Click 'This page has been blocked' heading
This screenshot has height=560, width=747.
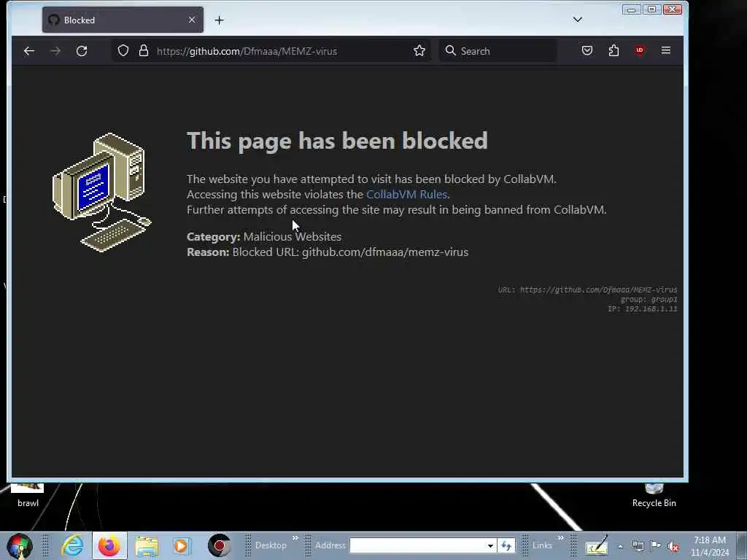tap(337, 141)
